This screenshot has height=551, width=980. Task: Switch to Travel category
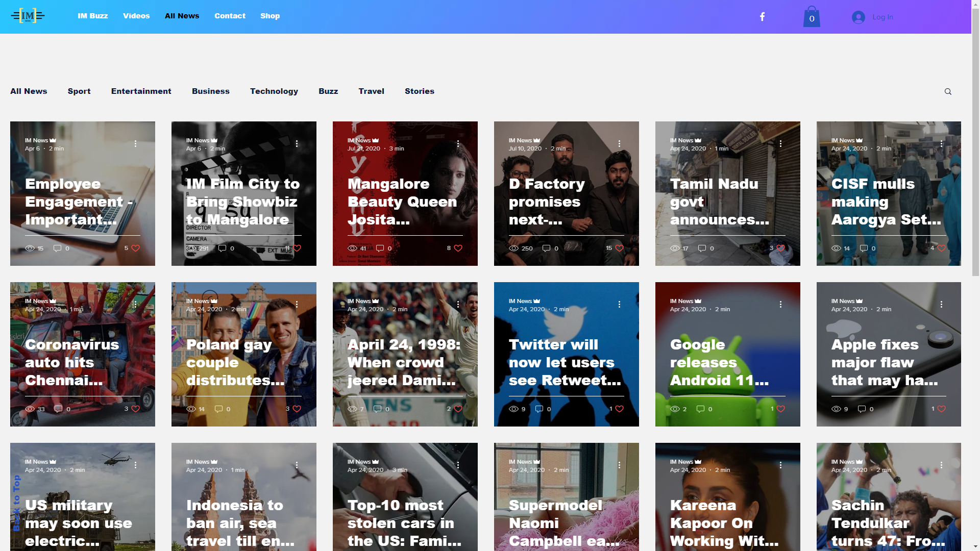click(371, 91)
